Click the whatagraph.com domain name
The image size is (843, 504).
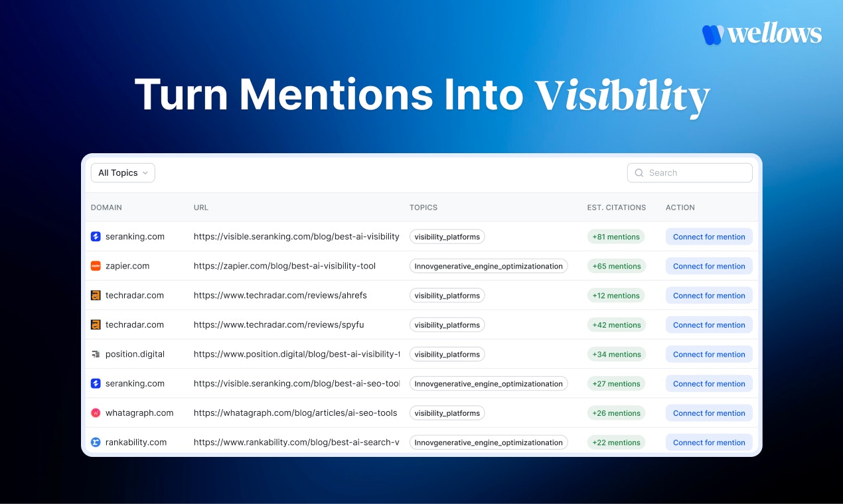(x=139, y=413)
